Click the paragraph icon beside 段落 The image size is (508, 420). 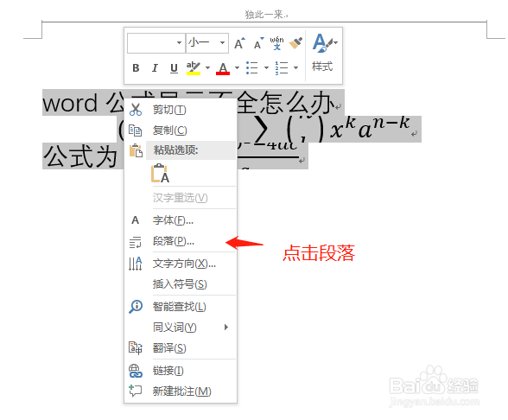(x=135, y=242)
